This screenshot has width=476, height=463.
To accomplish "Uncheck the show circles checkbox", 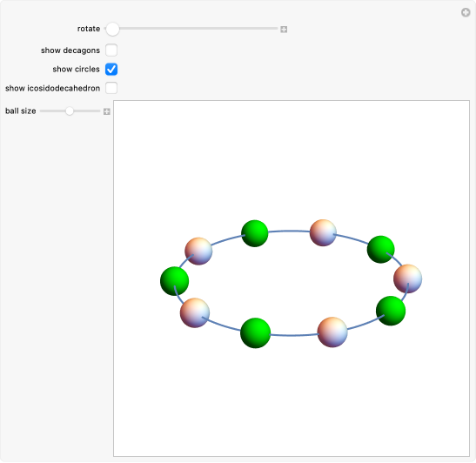I will point(111,70).
